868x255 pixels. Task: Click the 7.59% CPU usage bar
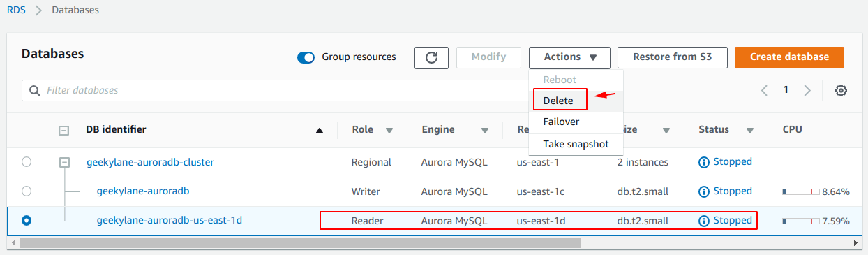pyautogui.click(x=801, y=221)
